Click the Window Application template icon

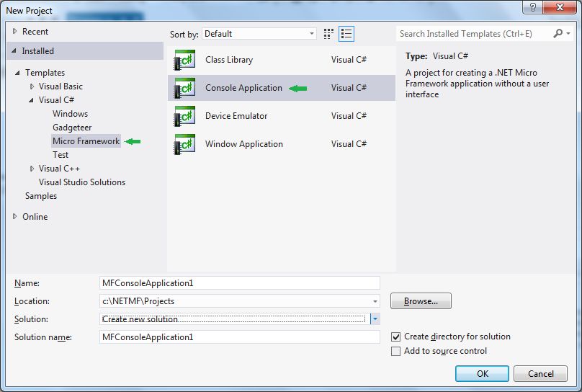click(x=184, y=144)
